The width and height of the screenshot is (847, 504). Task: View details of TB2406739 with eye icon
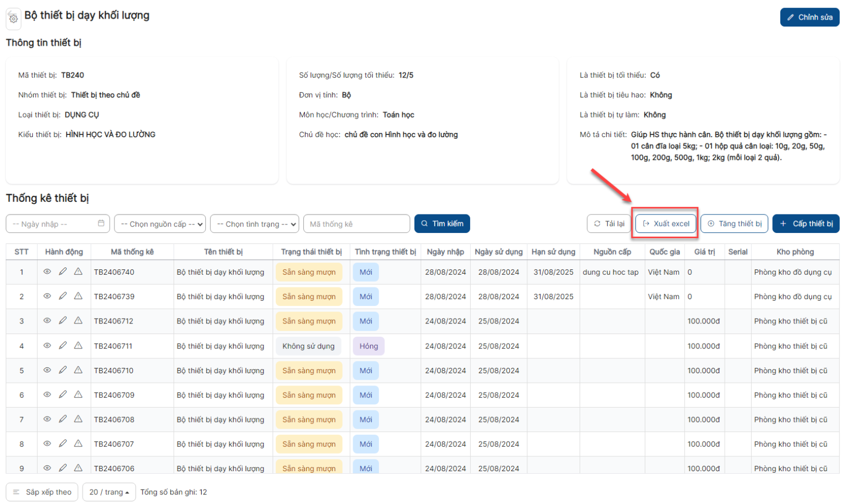(x=47, y=296)
